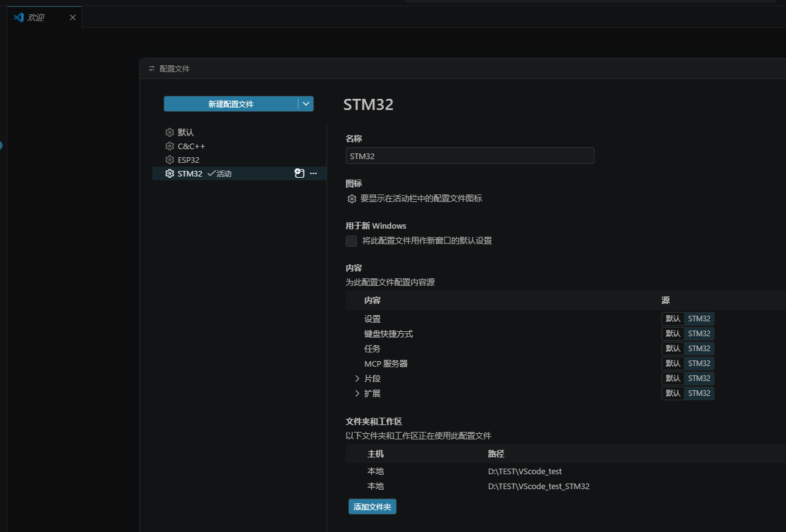Set 扩展 source to 默认
Image resolution: width=786 pixels, height=532 pixels.
point(673,393)
